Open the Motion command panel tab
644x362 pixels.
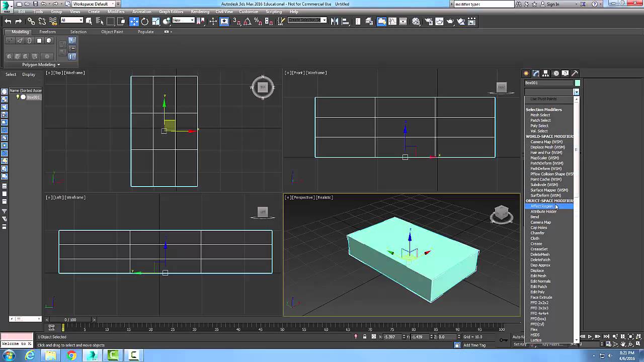click(x=556, y=73)
